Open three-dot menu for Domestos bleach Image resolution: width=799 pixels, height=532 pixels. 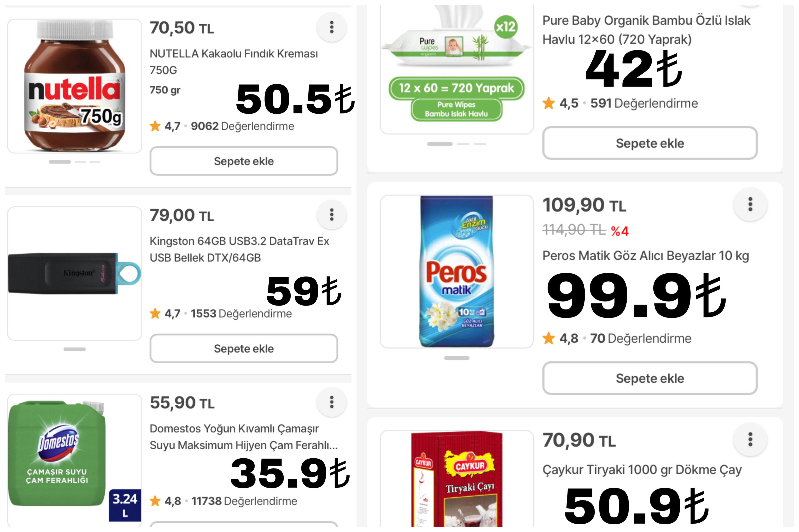pyautogui.click(x=331, y=402)
